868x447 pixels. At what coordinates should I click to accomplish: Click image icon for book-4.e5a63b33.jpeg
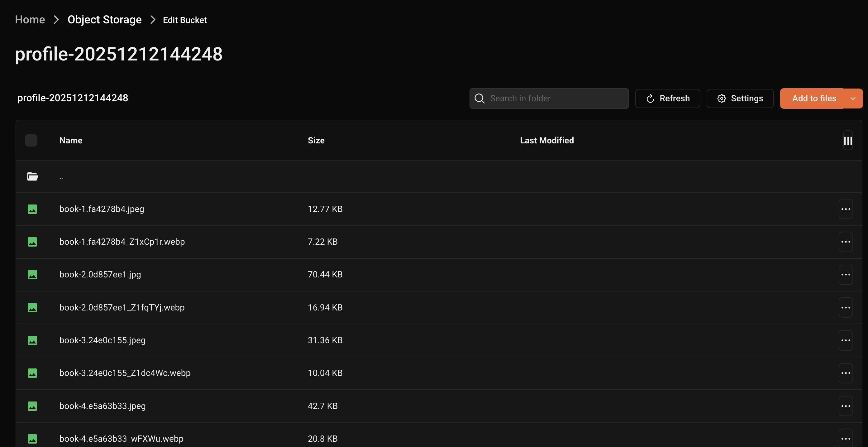click(x=32, y=406)
